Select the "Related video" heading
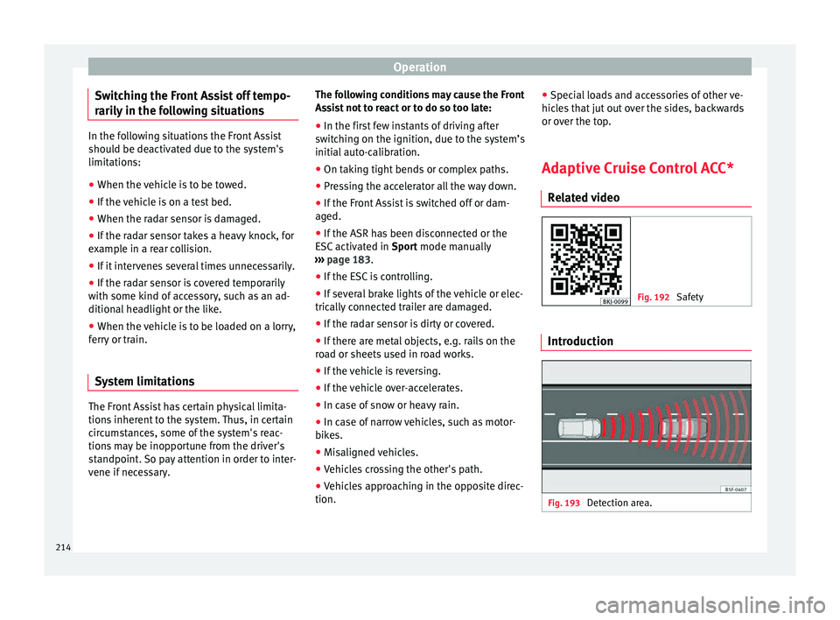Viewport: 840px width, 620px height. pos(584,198)
